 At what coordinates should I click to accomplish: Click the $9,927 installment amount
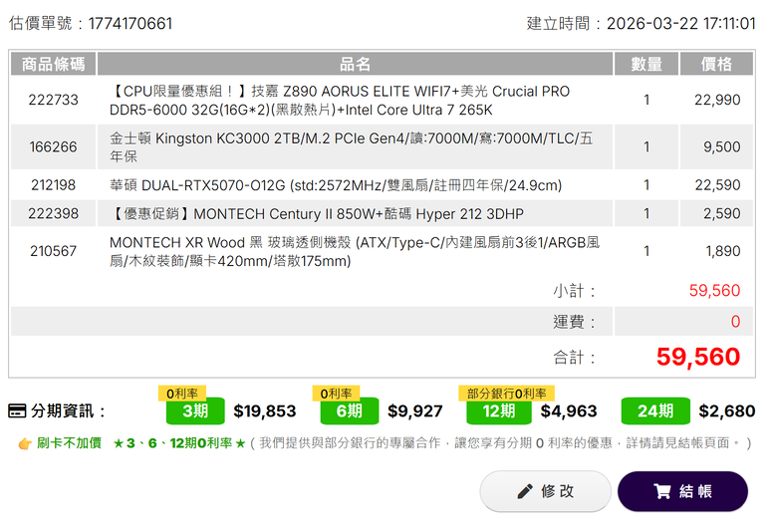414,411
